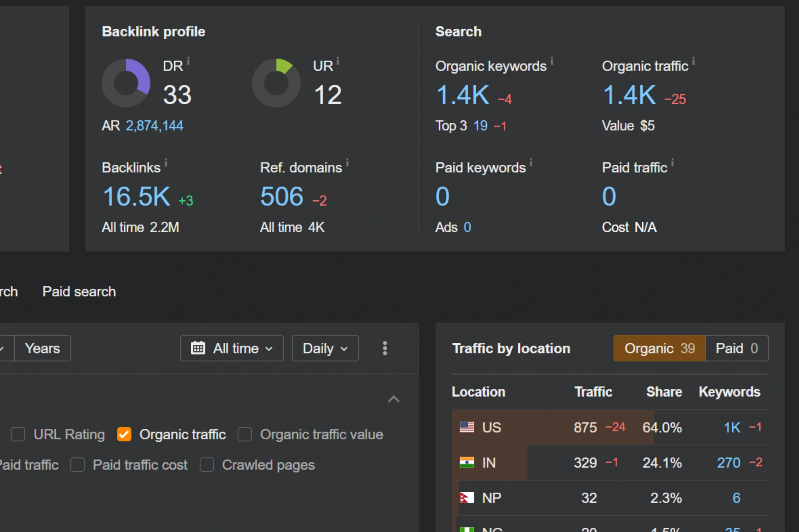Image resolution: width=799 pixels, height=532 pixels.
Task: Collapse the chart metrics section chevron
Action: pos(394,399)
